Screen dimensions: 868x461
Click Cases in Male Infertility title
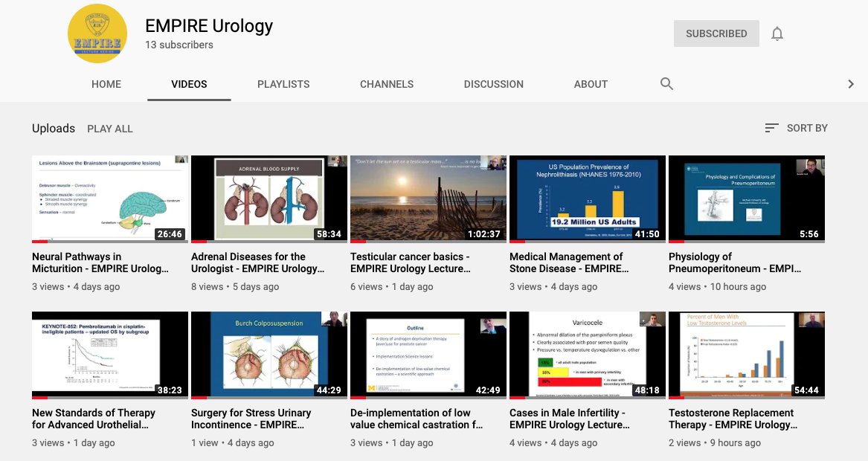coord(570,419)
